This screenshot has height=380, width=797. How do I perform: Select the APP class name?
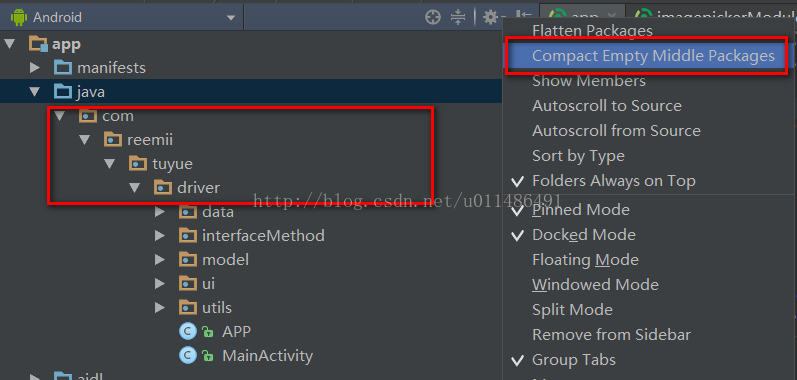click(236, 332)
